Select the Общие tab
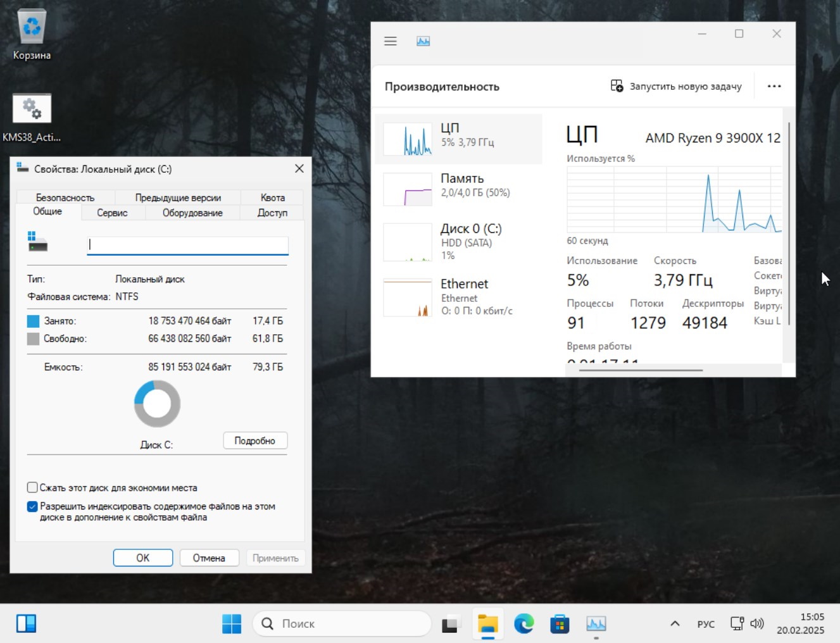The width and height of the screenshot is (840, 643). coord(47,211)
